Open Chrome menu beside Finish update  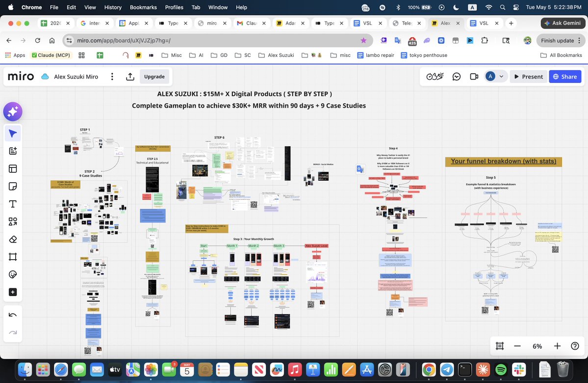(x=579, y=41)
